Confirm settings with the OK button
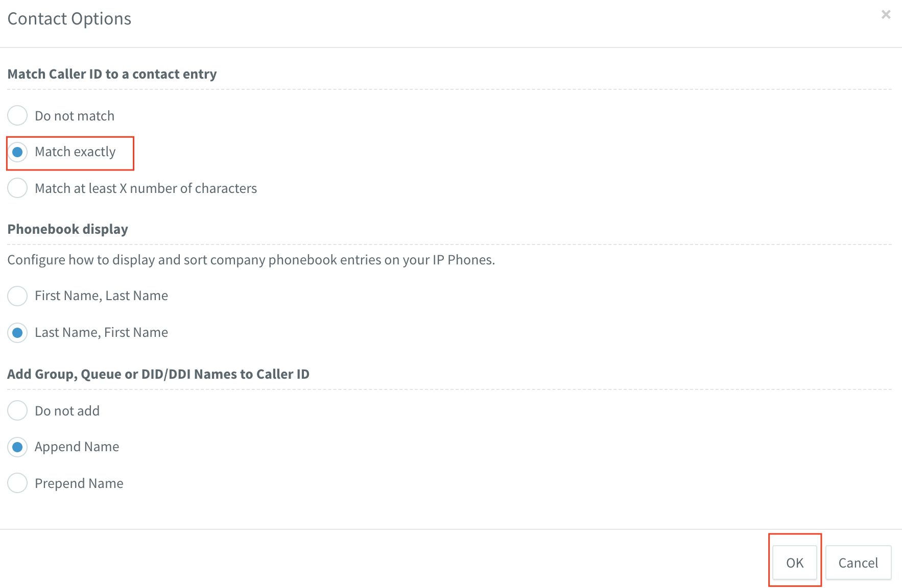 click(x=795, y=562)
